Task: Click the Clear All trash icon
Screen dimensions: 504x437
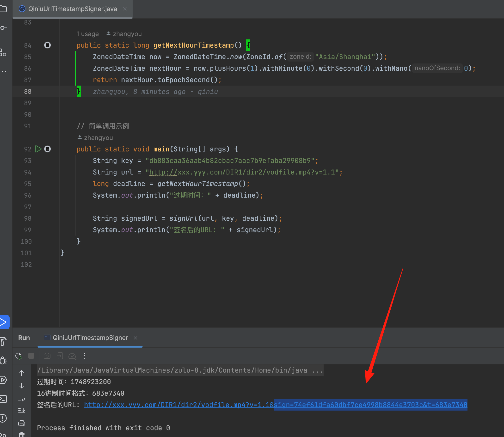Action: (22, 434)
